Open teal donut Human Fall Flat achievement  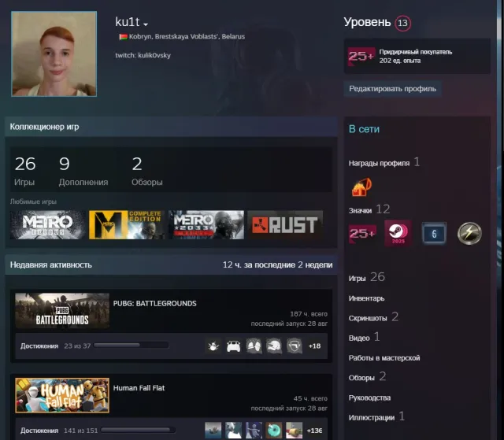pyautogui.click(x=274, y=431)
